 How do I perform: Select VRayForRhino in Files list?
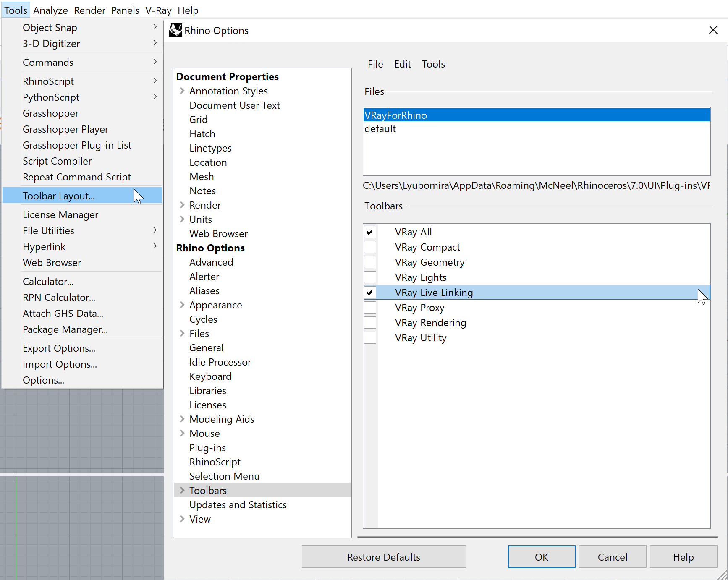coord(537,115)
